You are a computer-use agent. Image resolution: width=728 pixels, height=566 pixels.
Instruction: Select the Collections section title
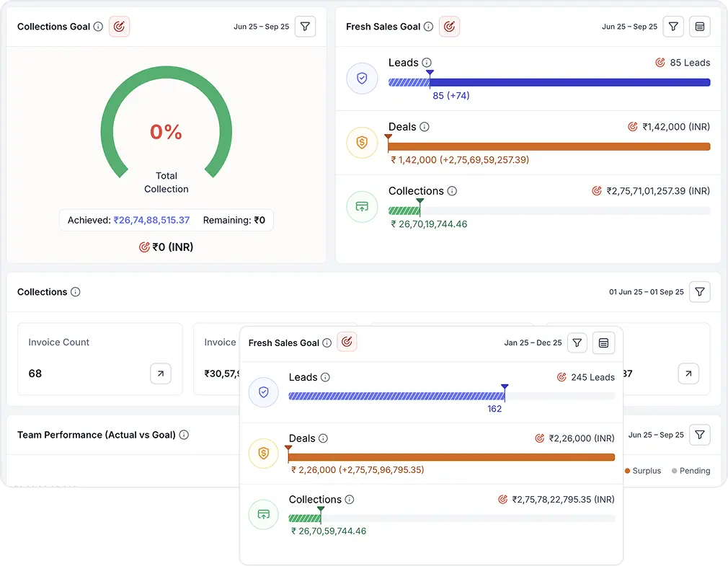pos(41,292)
